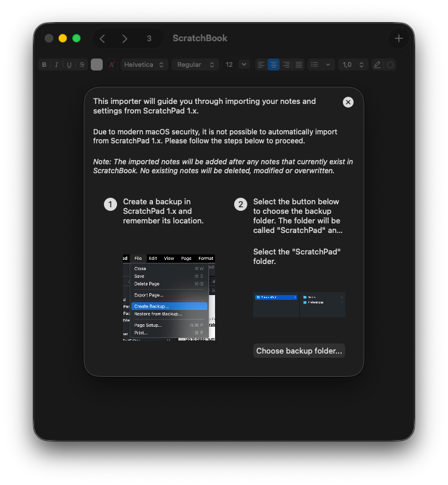Toggle italic formatting button

(x=56, y=65)
